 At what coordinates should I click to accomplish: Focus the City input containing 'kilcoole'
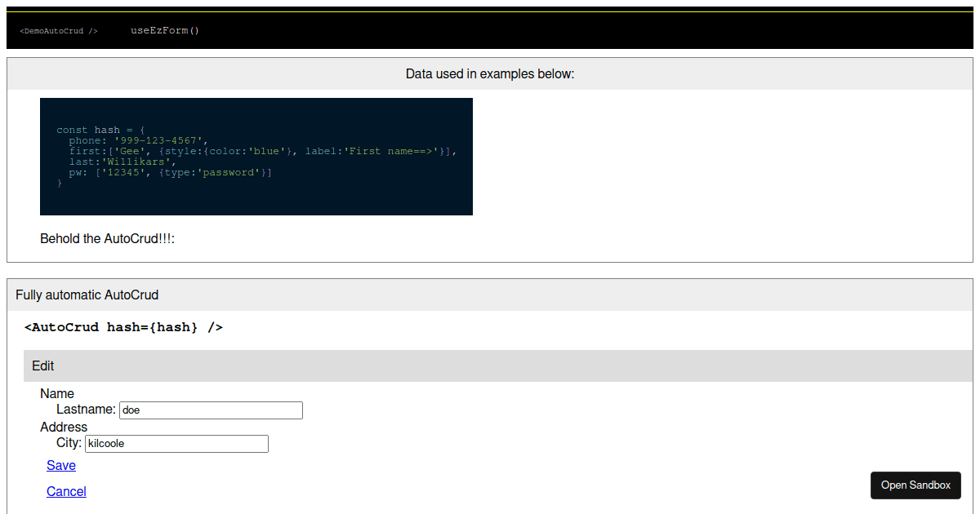(176, 443)
